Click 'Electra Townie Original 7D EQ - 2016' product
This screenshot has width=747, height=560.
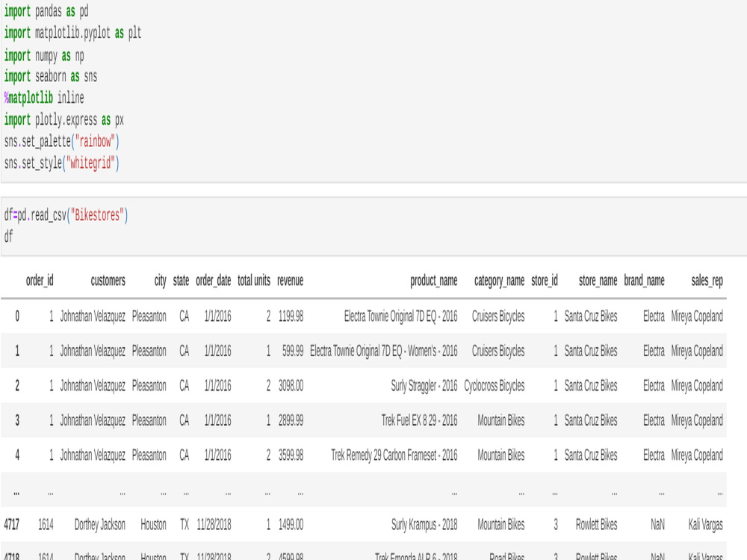[400, 316]
